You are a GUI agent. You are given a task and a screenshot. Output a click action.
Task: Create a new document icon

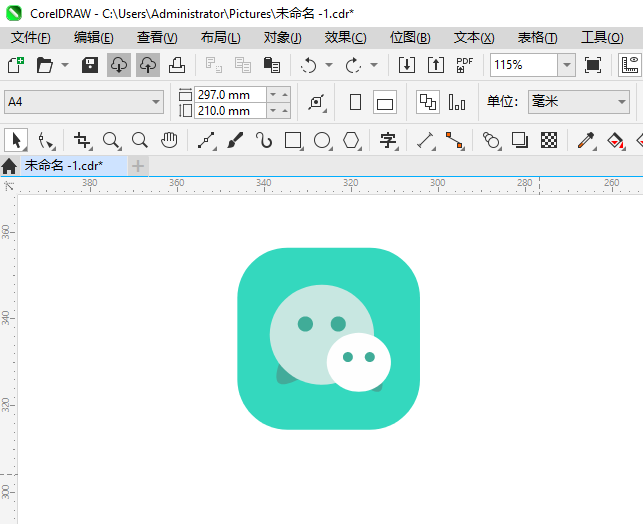(x=16, y=65)
